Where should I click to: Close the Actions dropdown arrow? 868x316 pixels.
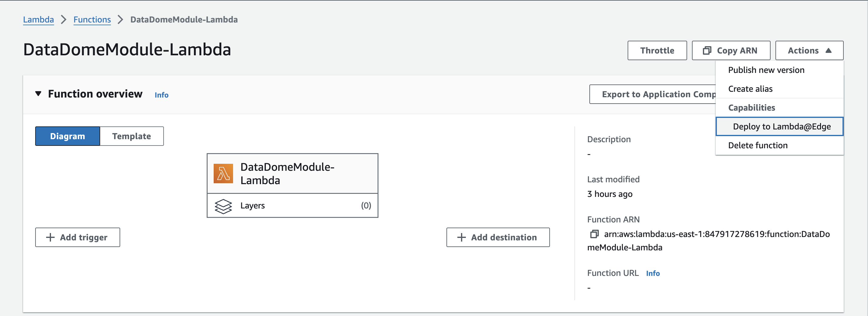pyautogui.click(x=828, y=50)
